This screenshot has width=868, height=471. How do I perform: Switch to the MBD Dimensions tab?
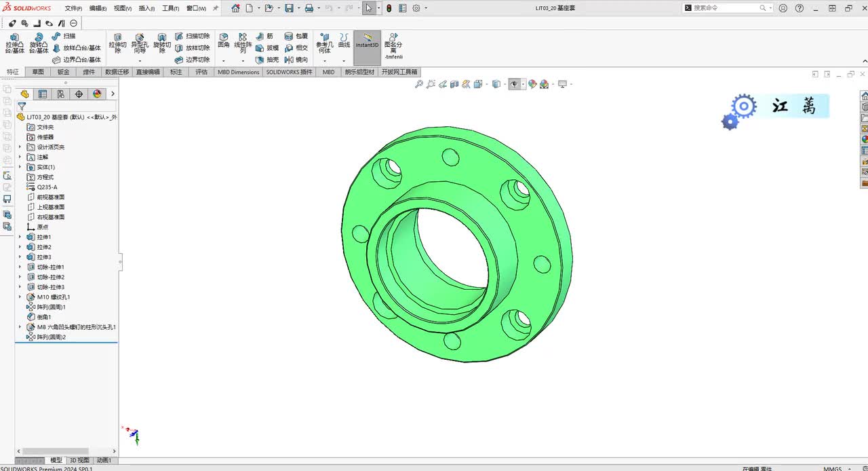tap(238, 72)
